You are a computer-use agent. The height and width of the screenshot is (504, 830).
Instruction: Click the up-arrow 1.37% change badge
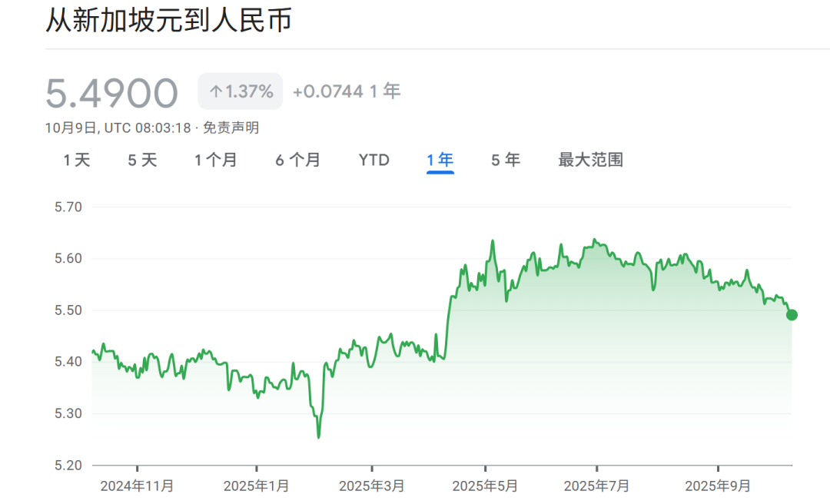(x=241, y=91)
